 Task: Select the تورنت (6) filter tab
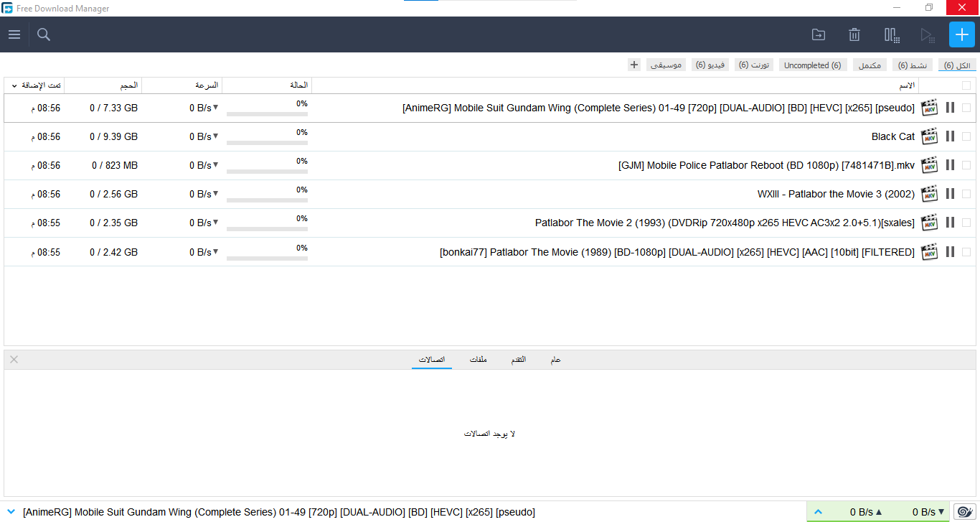coord(754,65)
